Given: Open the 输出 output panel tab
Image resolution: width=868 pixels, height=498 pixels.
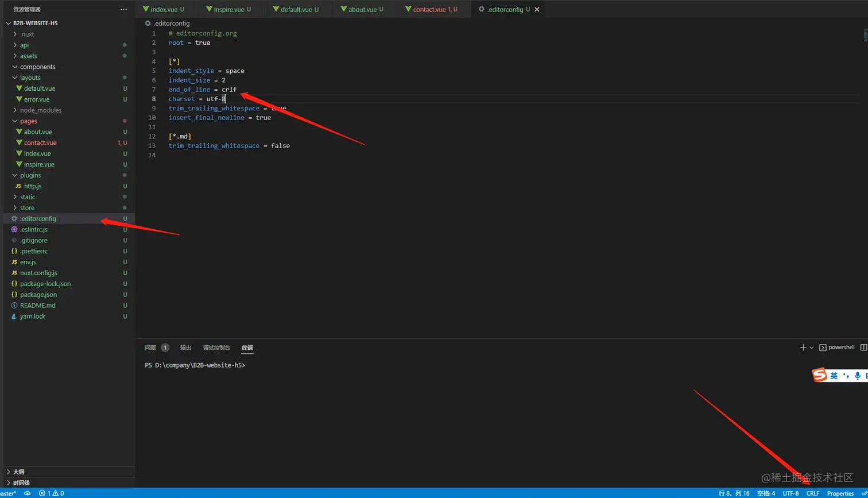Looking at the screenshot, I should (x=186, y=348).
